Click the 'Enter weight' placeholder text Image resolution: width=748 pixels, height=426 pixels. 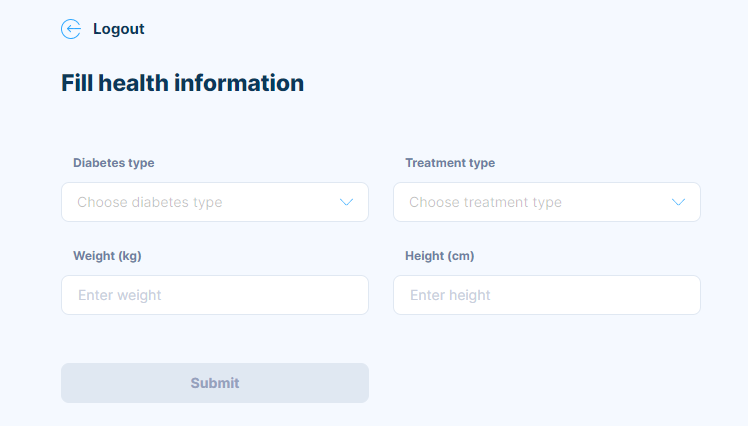pyautogui.click(x=120, y=295)
